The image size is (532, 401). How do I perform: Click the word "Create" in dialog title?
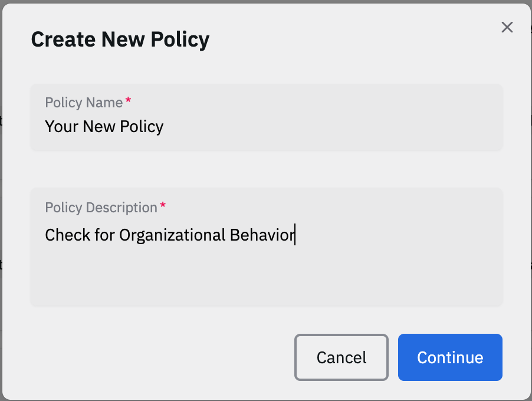[x=63, y=40]
